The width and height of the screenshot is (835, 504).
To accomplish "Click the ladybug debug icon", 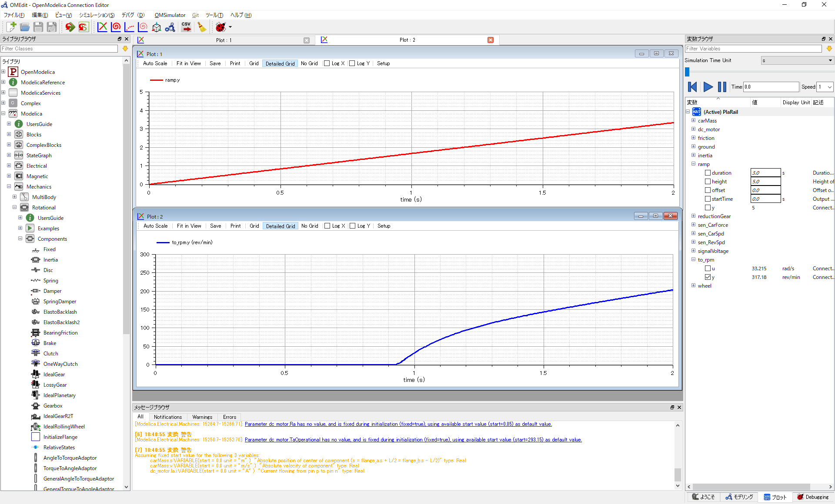I will click(x=221, y=27).
